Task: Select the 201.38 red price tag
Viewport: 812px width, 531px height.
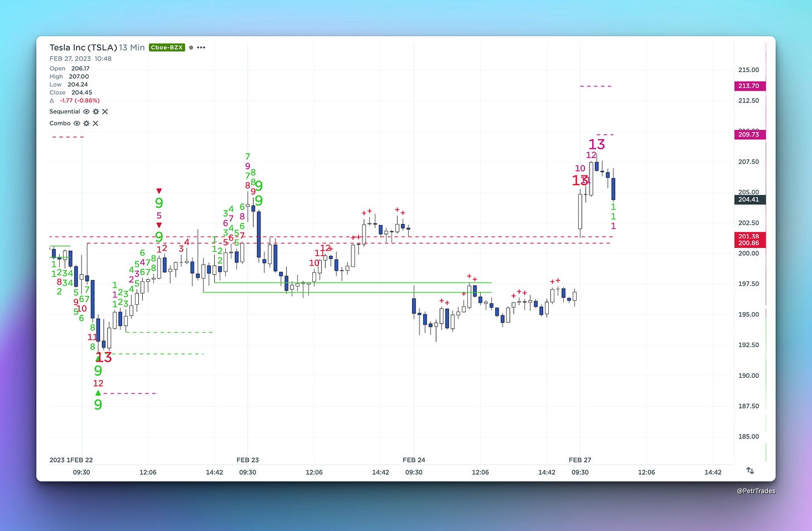Action: click(750, 236)
